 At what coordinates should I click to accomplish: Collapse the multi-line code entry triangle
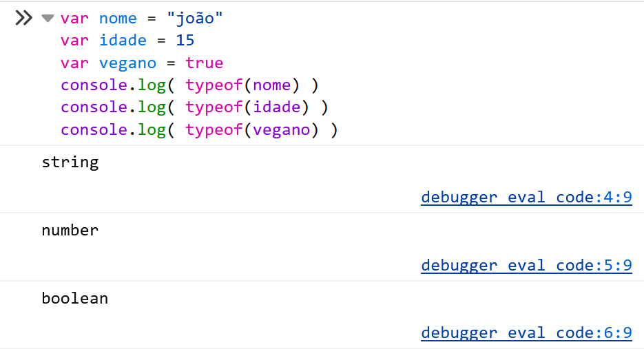click(x=48, y=19)
